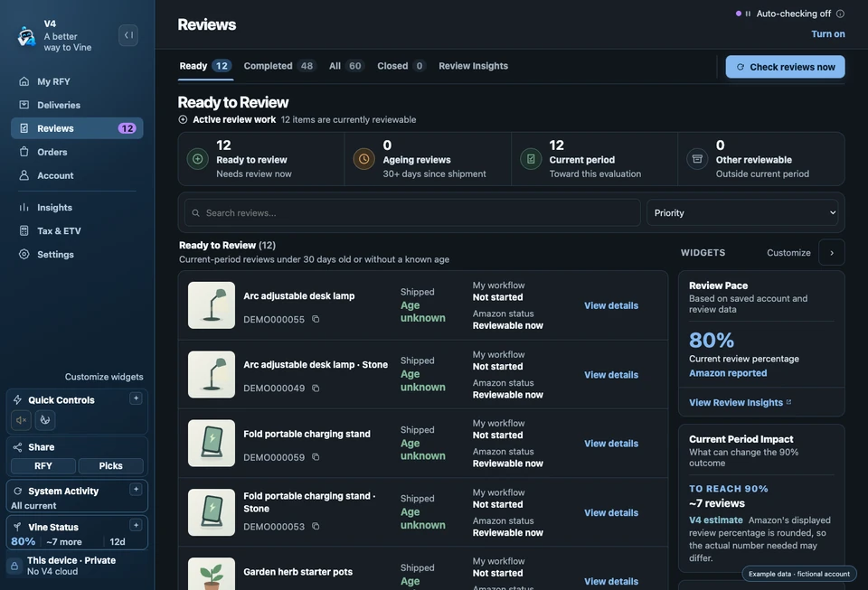Click Check reviews now button

[x=785, y=67]
